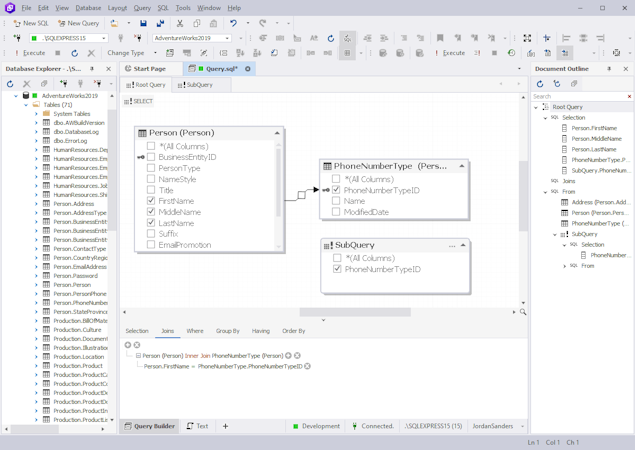
Task: Click the Undo arrow icon
Action: pyautogui.click(x=233, y=23)
